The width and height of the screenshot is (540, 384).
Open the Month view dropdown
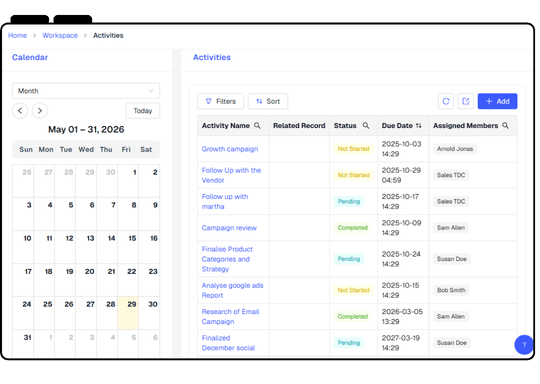tap(86, 91)
